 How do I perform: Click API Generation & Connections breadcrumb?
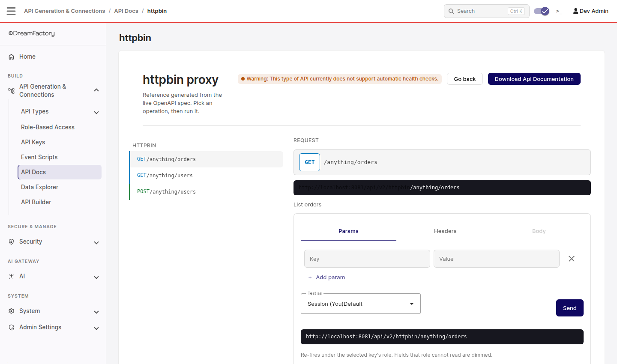click(64, 11)
